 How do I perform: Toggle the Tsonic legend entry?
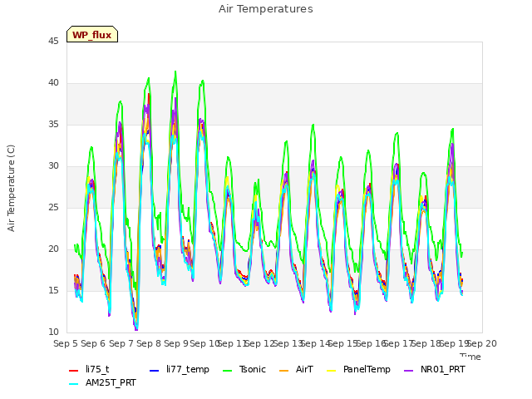244,369
